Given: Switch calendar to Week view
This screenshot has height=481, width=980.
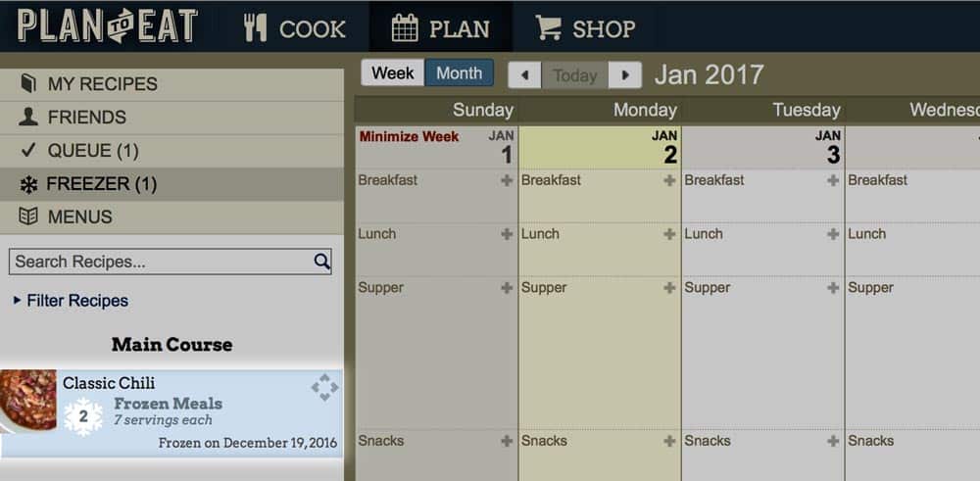Looking at the screenshot, I should point(393,73).
